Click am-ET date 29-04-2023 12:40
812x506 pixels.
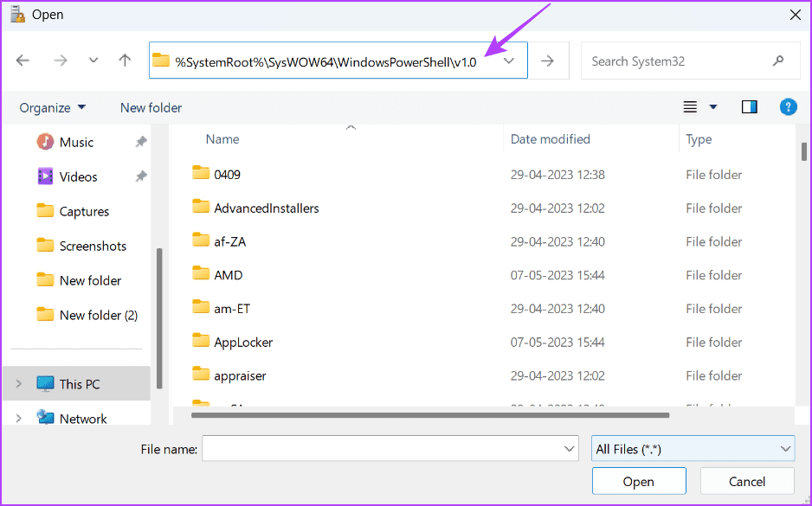[557, 309]
